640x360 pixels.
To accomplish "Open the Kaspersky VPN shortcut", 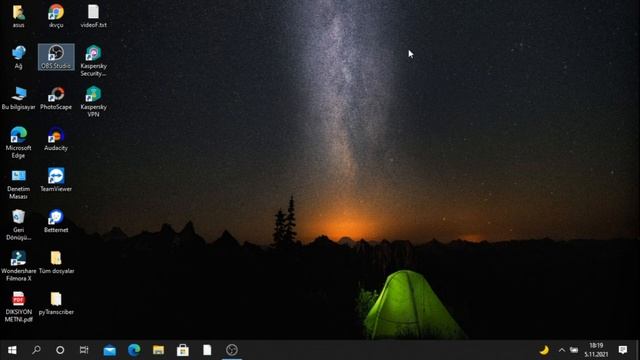I will point(93,102).
